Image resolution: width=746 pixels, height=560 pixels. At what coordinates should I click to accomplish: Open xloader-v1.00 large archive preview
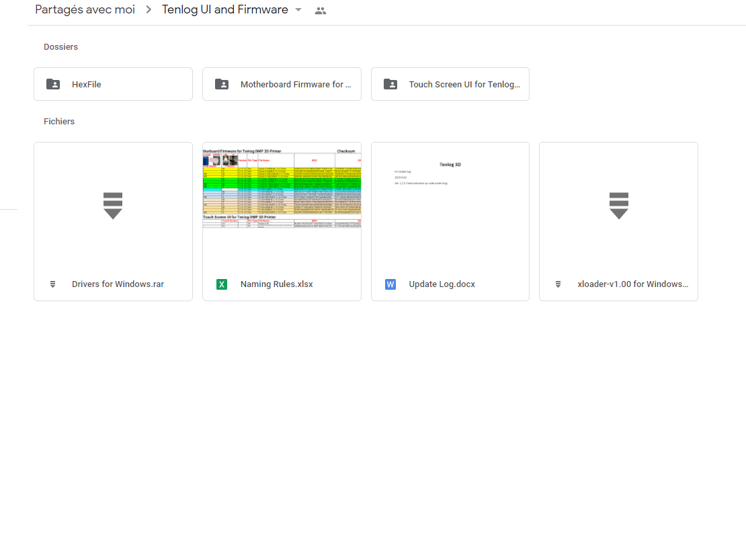(x=618, y=205)
